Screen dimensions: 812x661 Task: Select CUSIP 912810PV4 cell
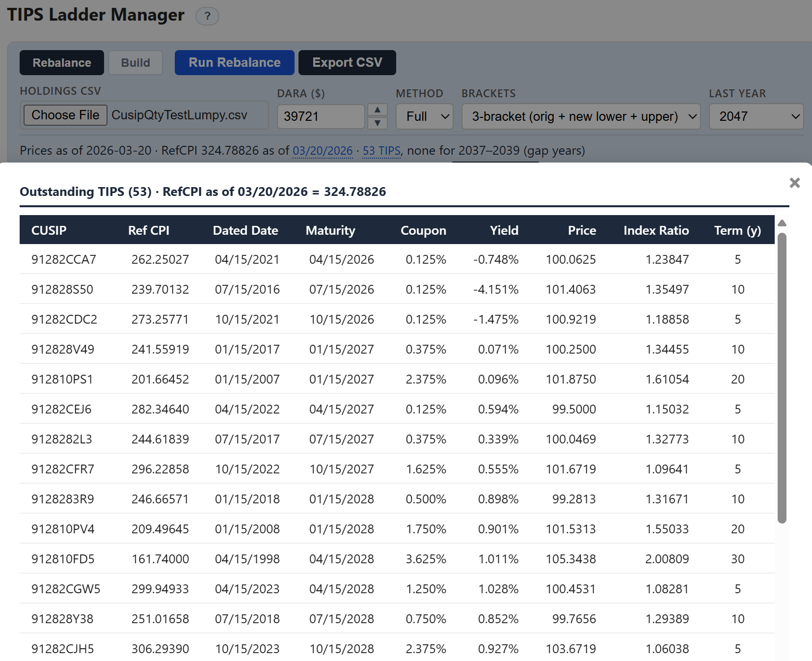(63, 529)
